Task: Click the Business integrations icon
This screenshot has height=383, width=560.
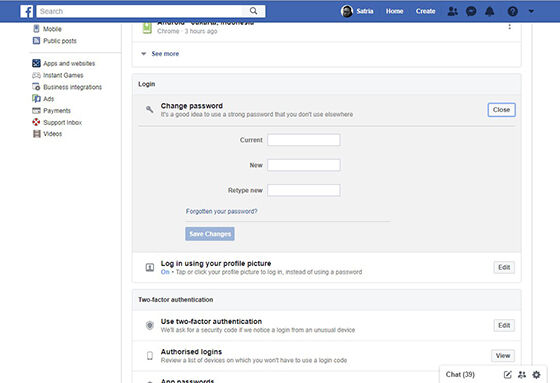Action: [x=36, y=87]
